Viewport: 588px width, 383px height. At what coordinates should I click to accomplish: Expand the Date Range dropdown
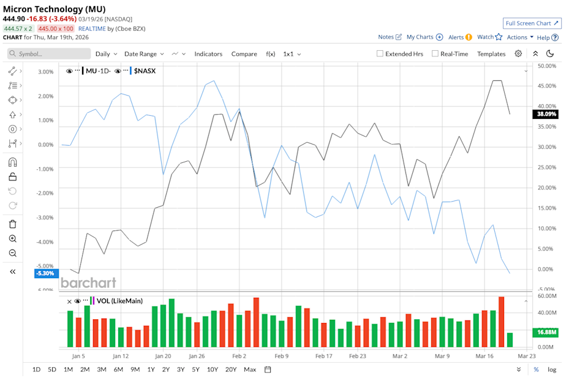coord(143,54)
